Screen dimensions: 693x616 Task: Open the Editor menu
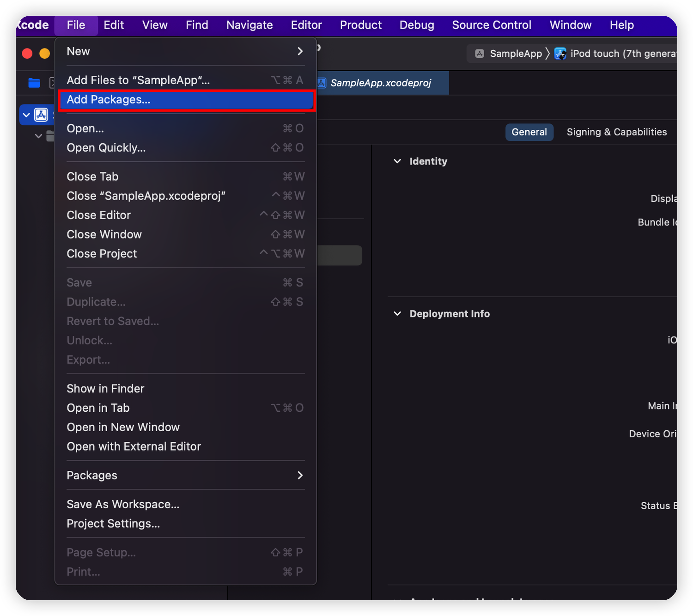[x=306, y=25]
